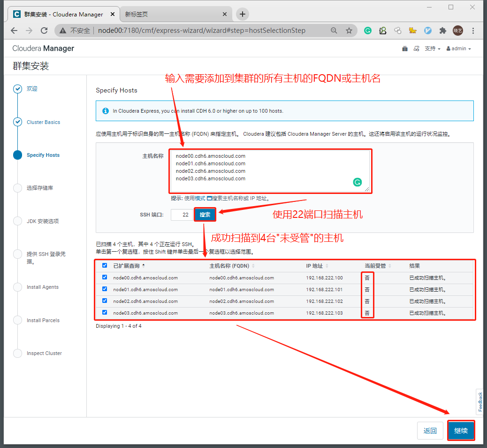Screen dimensions: 487x448
Task: Click the parcel gift-box icon in the Cloudera header
Action: tap(405, 48)
